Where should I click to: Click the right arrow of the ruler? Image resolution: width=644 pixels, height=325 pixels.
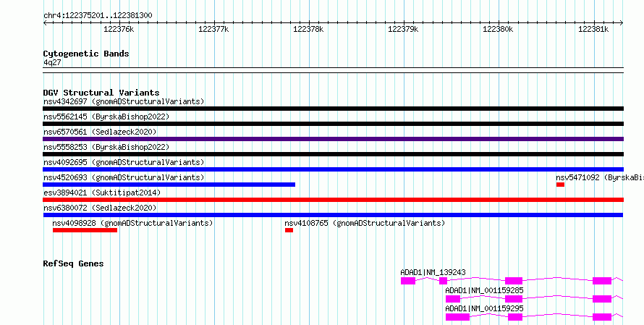tap(622, 23)
